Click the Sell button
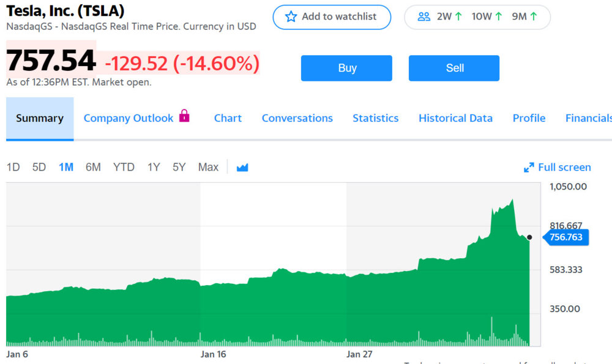The width and height of the screenshot is (612, 364). (454, 68)
